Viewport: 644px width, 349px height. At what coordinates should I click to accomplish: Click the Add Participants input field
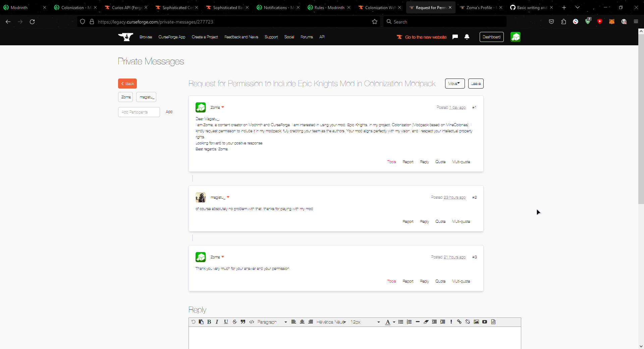pyautogui.click(x=139, y=112)
